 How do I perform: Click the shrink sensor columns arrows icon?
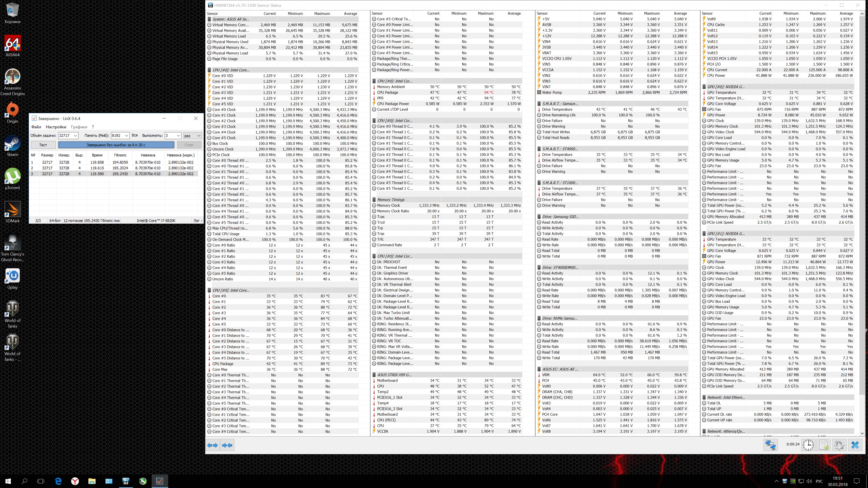(x=227, y=445)
